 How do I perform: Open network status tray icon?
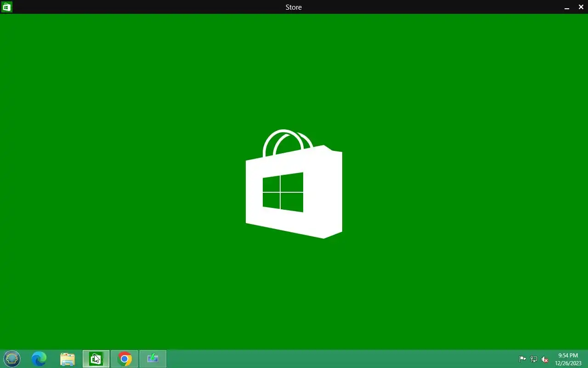click(x=534, y=359)
